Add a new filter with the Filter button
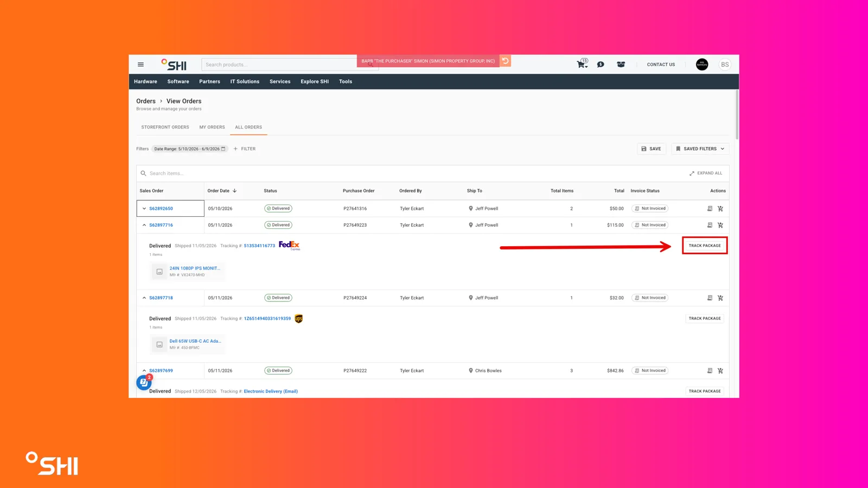Viewport: 868px width, 488px height. pos(245,149)
